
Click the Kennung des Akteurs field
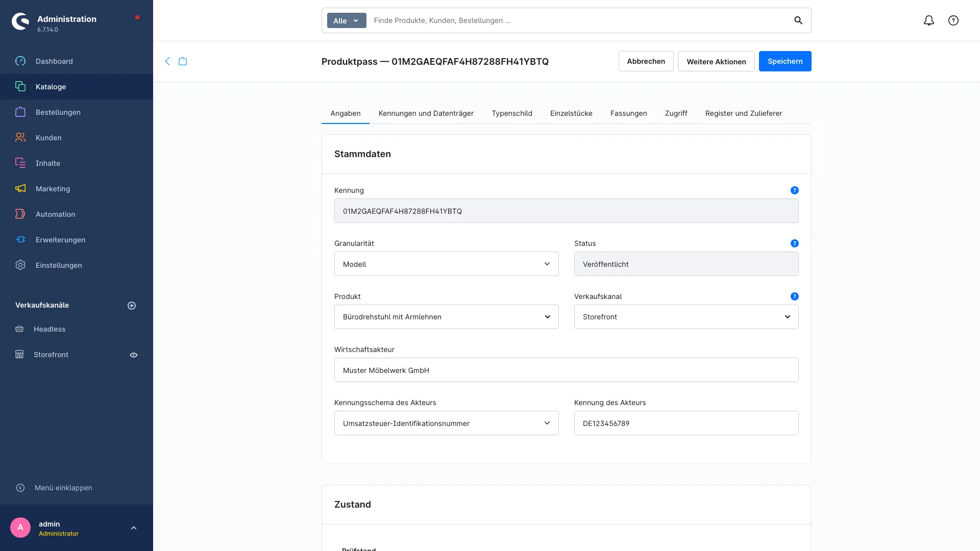pyautogui.click(x=687, y=423)
